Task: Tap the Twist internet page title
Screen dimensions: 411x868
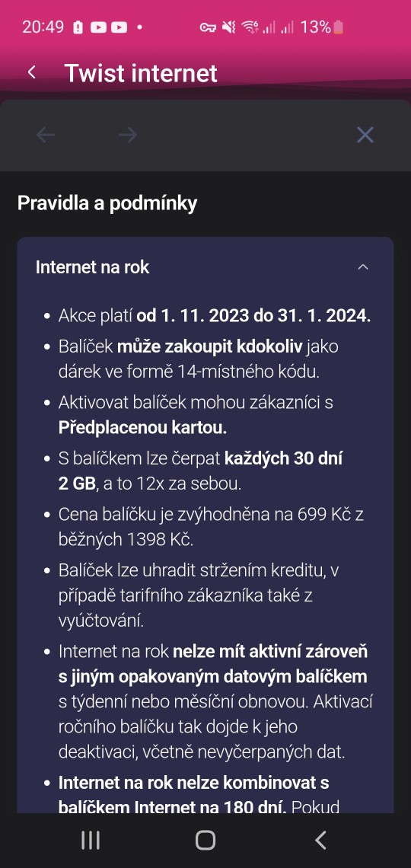Action: pyautogui.click(x=141, y=73)
